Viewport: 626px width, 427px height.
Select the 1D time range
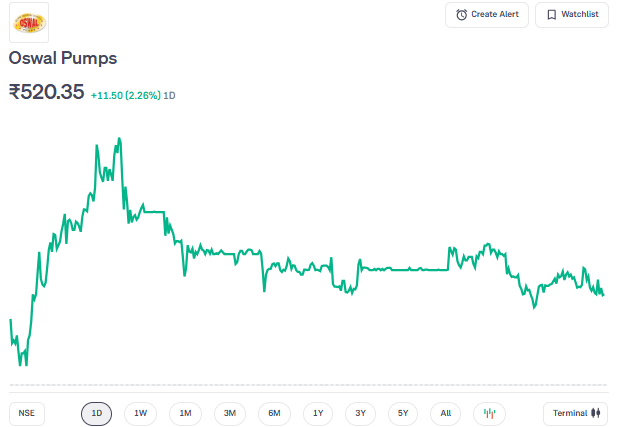[x=97, y=413]
